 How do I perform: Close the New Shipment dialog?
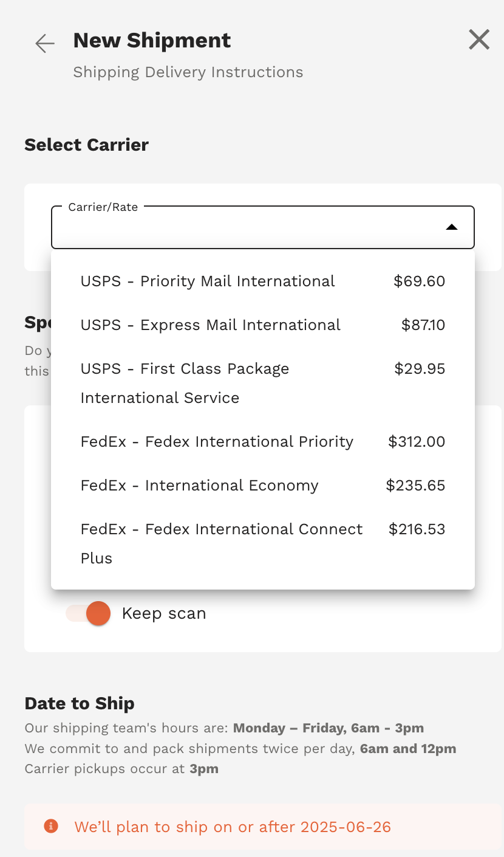[479, 40]
